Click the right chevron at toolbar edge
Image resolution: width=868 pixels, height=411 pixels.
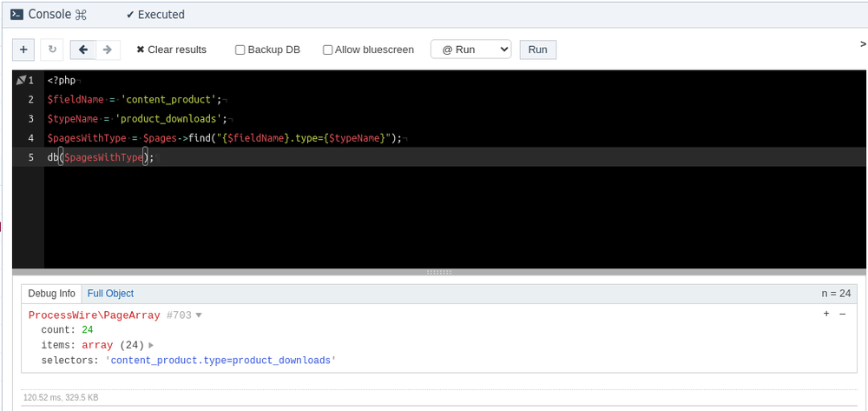tap(862, 43)
